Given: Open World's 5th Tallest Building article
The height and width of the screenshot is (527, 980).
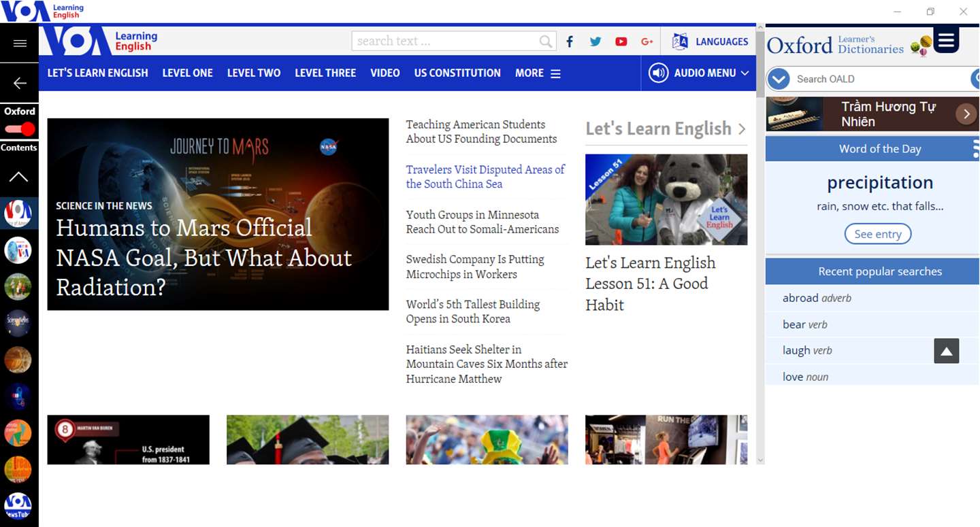Looking at the screenshot, I should 473,311.
